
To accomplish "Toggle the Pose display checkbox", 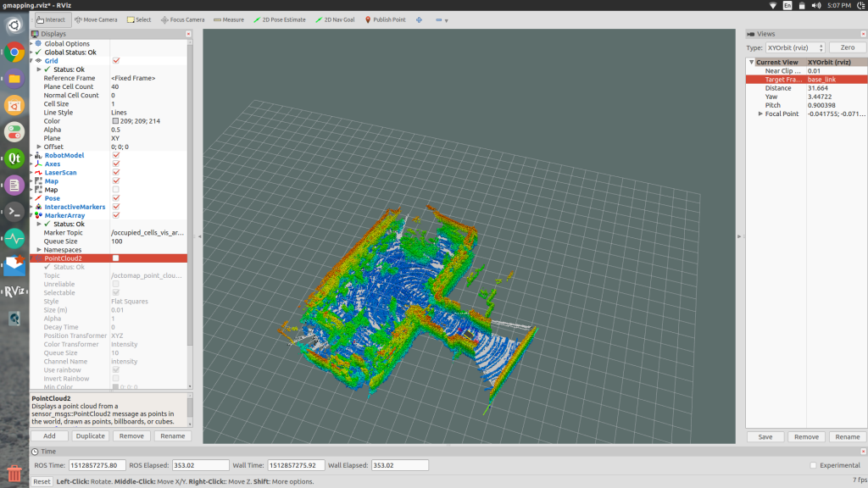I will 115,198.
